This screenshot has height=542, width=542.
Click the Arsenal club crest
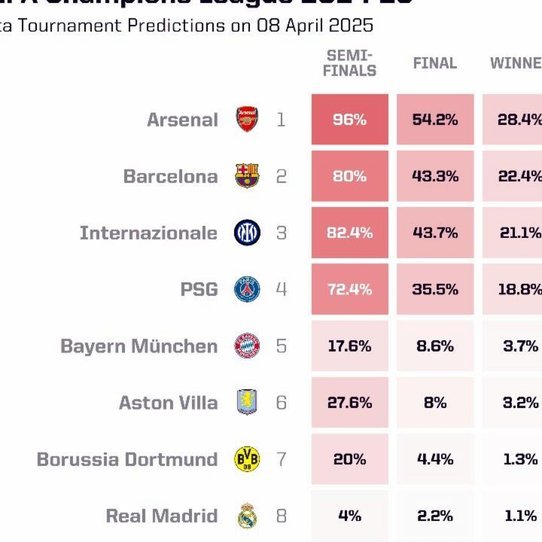coord(247,119)
